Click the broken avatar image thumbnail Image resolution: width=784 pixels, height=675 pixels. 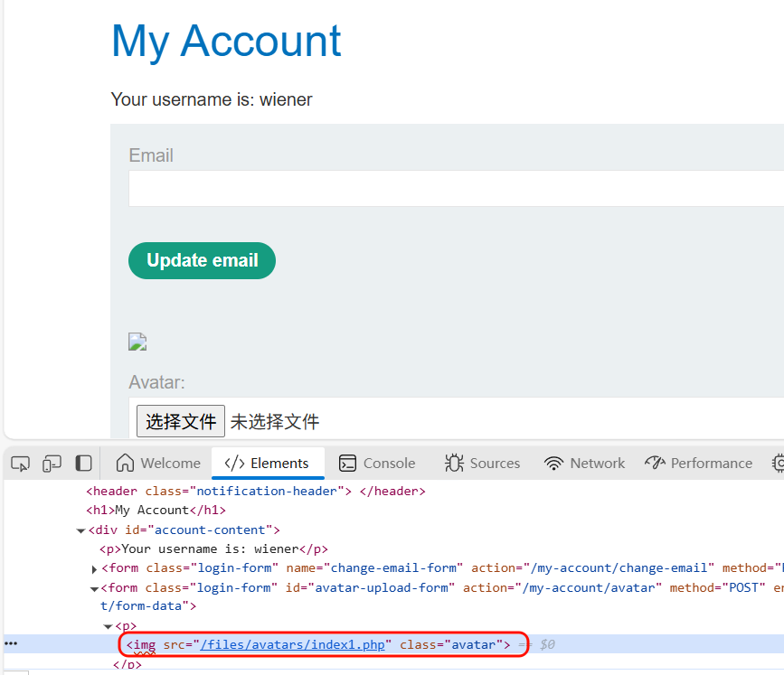pyautogui.click(x=137, y=342)
